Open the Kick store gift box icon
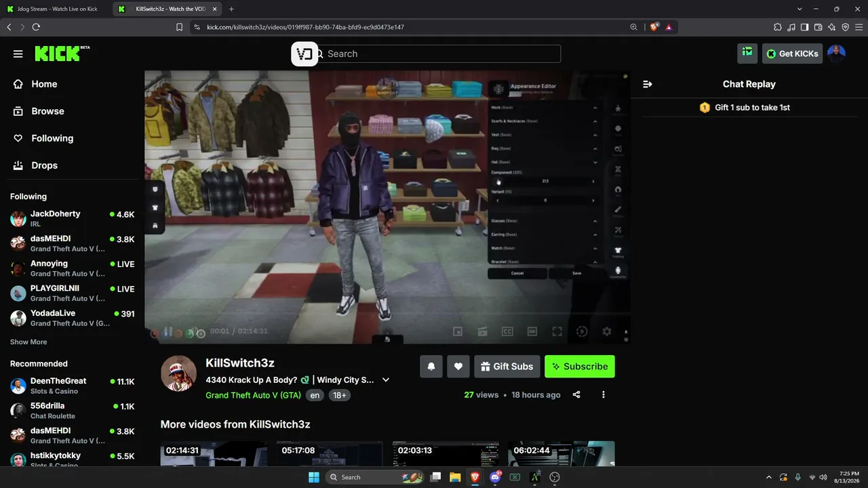 pyautogui.click(x=747, y=54)
